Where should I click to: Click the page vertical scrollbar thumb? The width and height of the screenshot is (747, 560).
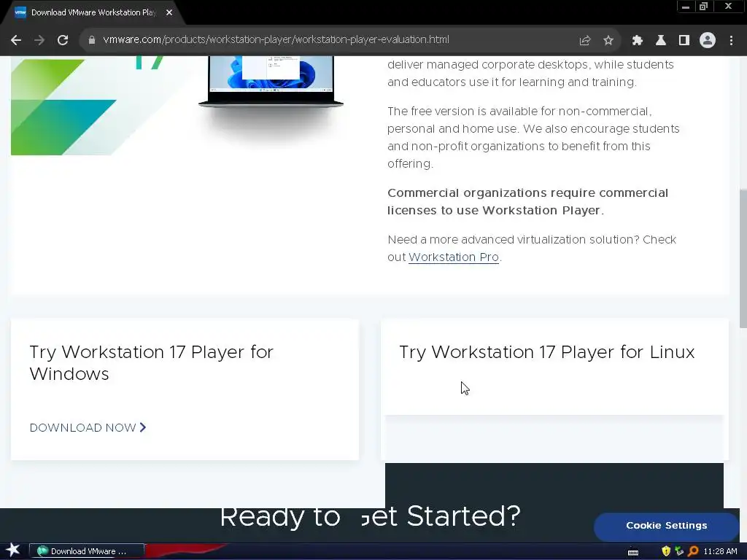(x=743, y=259)
